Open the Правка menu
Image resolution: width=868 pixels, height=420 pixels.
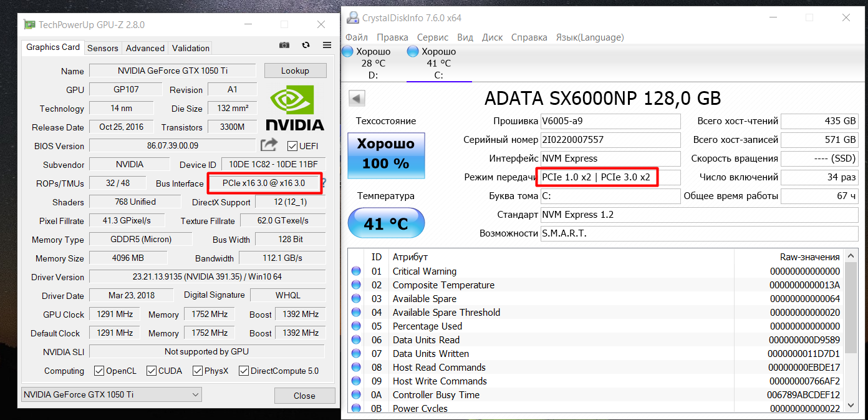(393, 37)
